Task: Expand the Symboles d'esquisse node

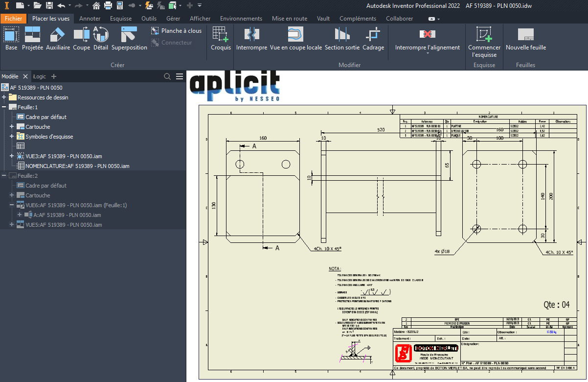Action: (12, 137)
